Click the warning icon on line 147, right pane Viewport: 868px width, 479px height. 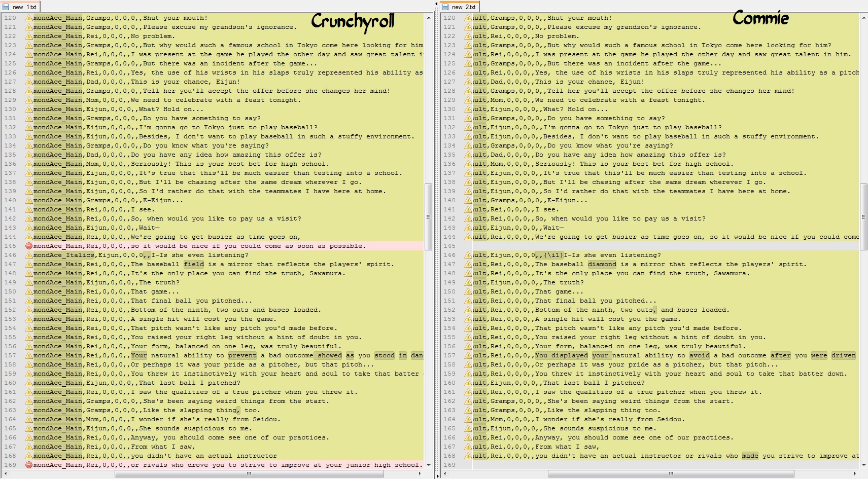[468, 264]
